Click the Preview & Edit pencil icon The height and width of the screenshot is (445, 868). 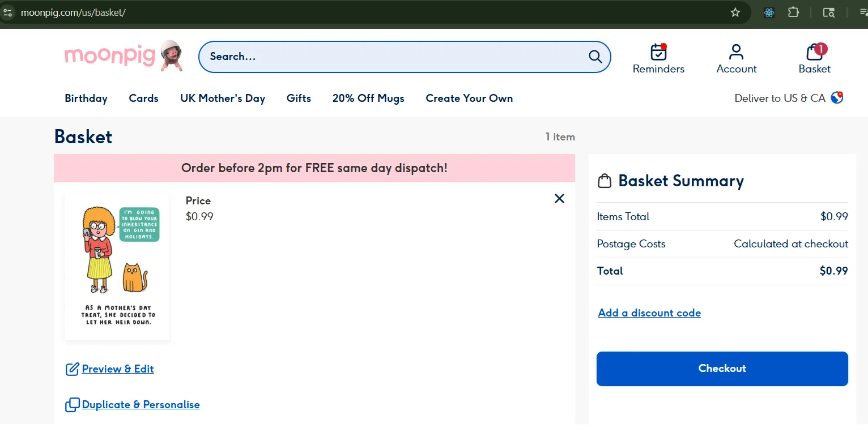pos(73,369)
